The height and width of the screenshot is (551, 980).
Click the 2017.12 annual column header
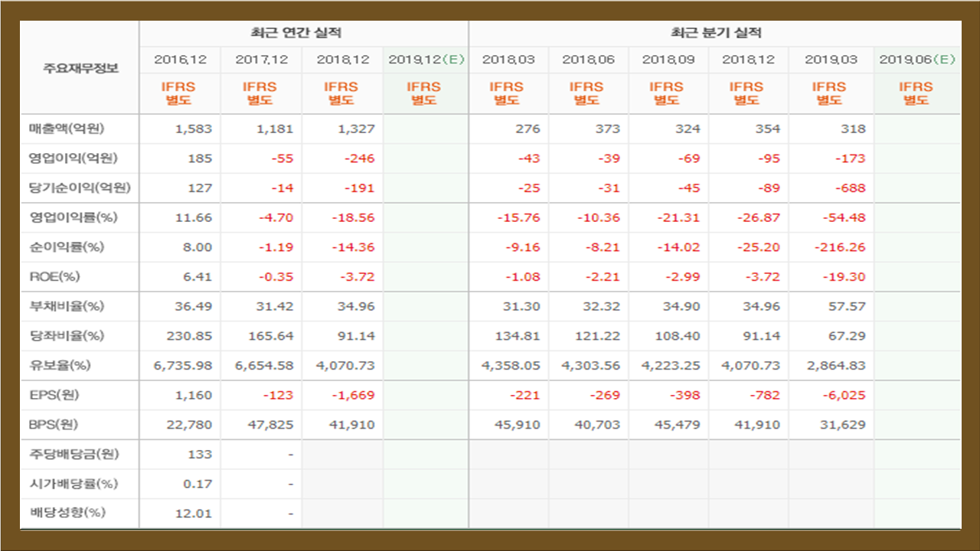point(262,60)
